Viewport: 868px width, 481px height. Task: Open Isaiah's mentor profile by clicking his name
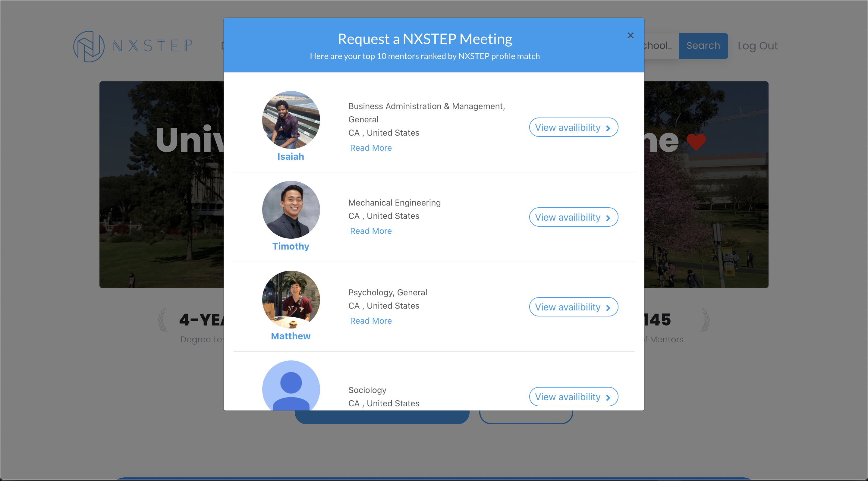click(291, 156)
